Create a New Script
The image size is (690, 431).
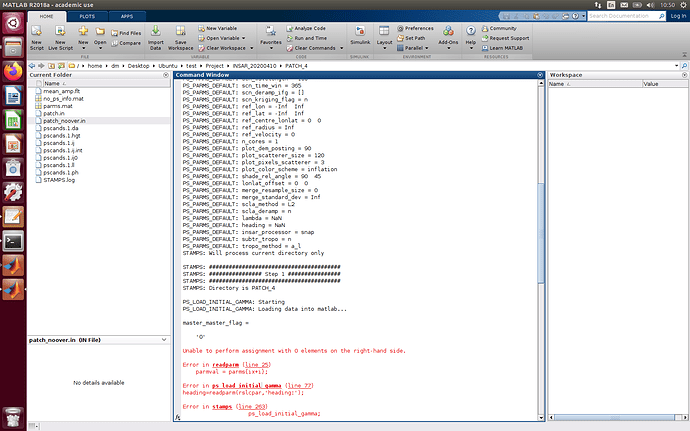[37, 38]
